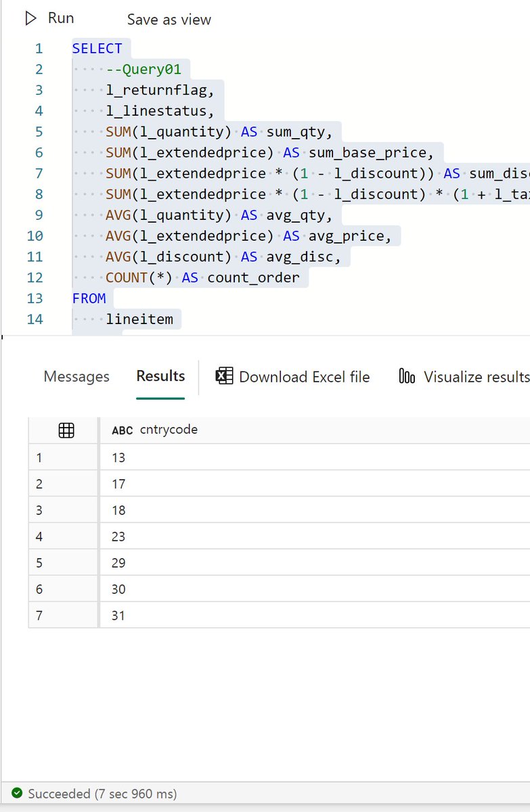
Task: Click the green Succeeded status icon
Action: tap(16, 793)
